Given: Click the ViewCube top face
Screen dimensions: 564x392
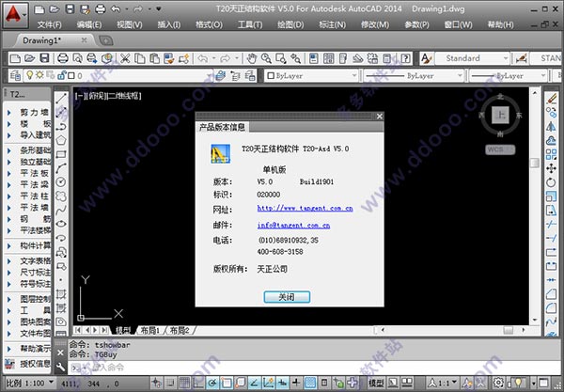Looking at the screenshot, I should pyautogui.click(x=501, y=116).
